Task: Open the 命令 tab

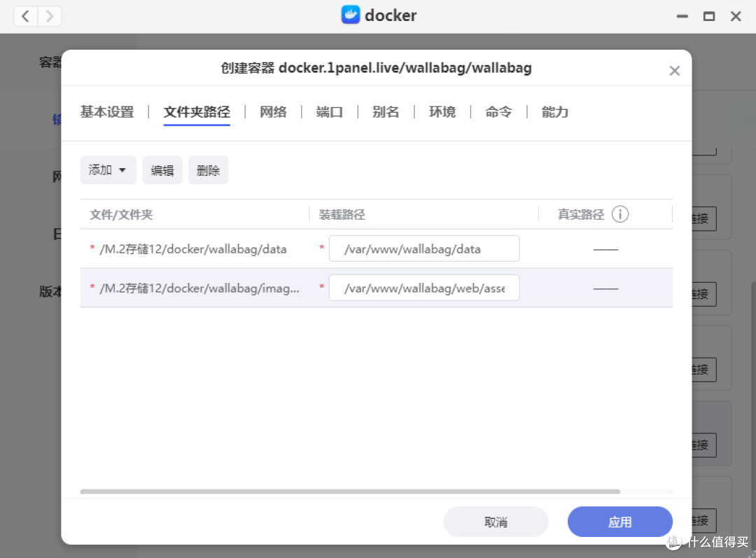Action: point(498,112)
